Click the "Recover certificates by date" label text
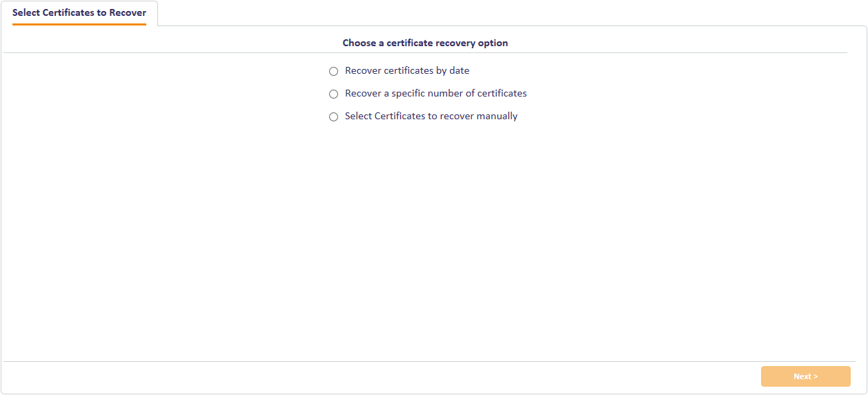Screen dimensions: 868x395 (x=407, y=70)
